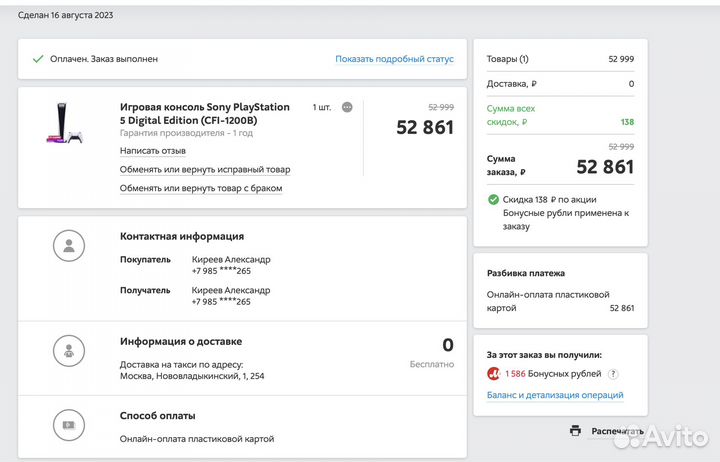The image size is (720, 462).
Task: Click the green 'Сумма всех скидок' label
Action: tap(511, 115)
